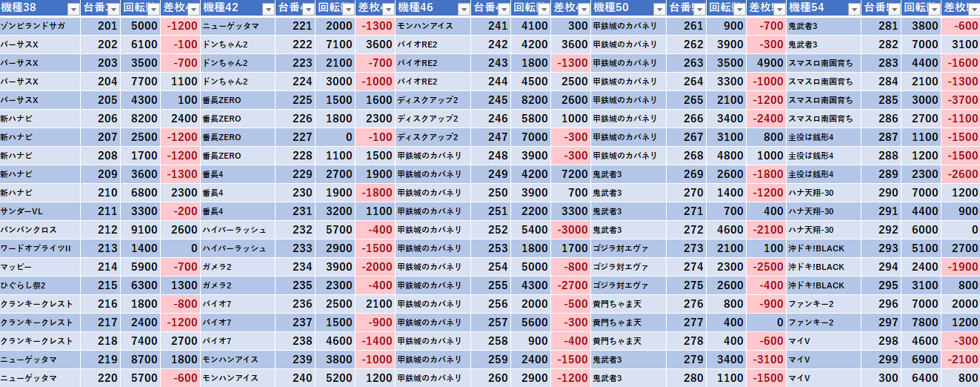Image resolution: width=980 pixels, height=387 pixels.
Task: Select the ニューゲッタマ cell in row 221
Action: coord(238,26)
